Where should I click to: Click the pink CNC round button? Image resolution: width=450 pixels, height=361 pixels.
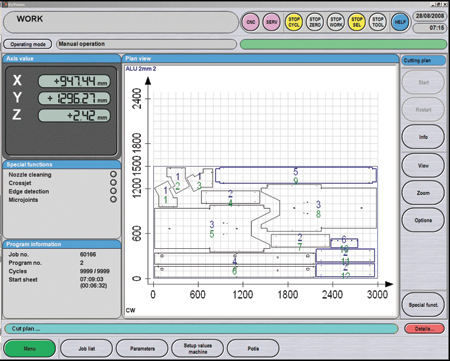(250, 22)
